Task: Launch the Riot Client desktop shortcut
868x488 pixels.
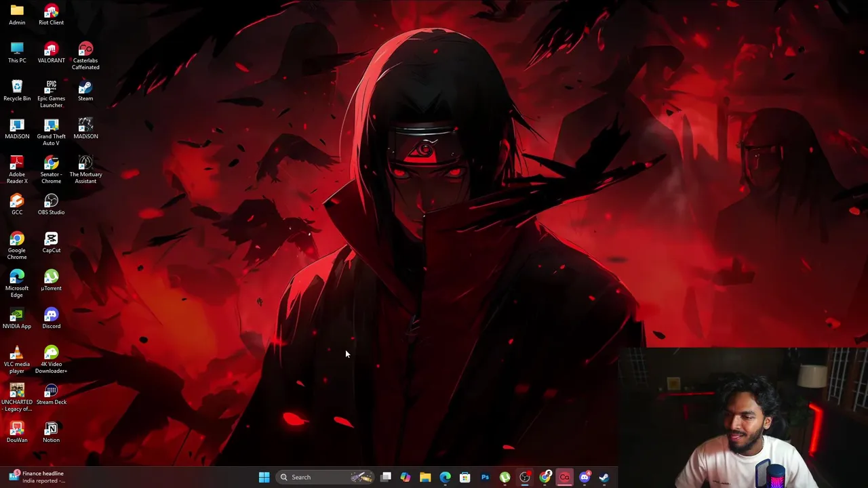Action: [51, 14]
